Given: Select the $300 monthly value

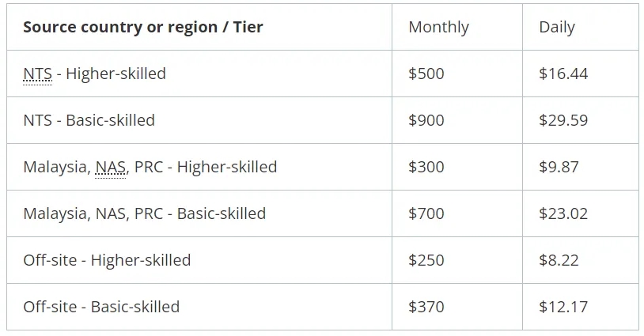Looking at the screenshot, I should pyautogui.click(x=426, y=167).
